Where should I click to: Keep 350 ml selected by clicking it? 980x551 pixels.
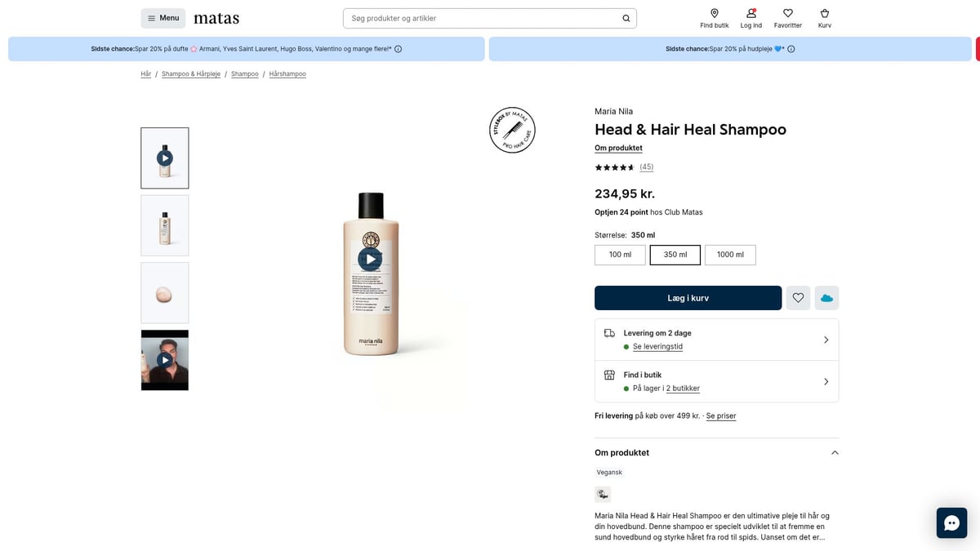(675, 254)
